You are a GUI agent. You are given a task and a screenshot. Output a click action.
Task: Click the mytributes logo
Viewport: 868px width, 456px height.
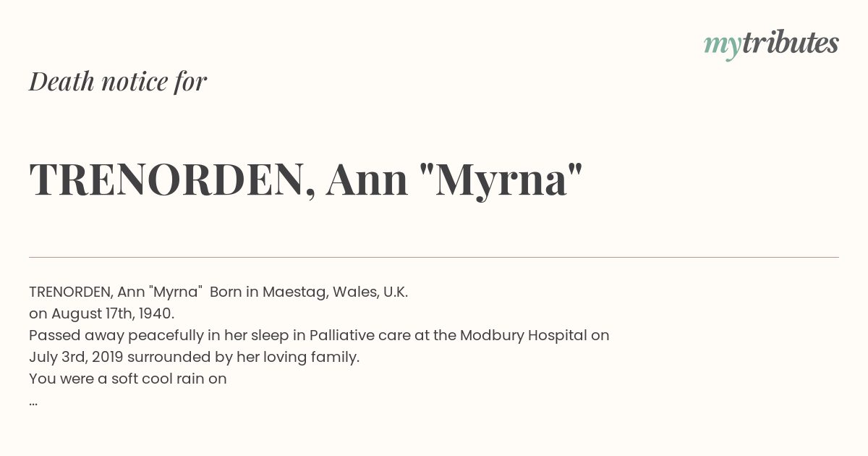[771, 45]
